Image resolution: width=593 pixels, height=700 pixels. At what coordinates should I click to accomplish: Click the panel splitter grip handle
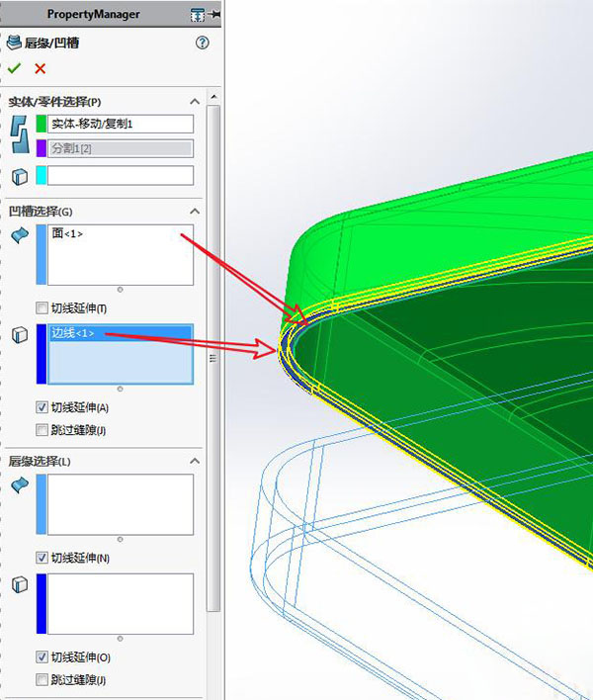(x=212, y=359)
